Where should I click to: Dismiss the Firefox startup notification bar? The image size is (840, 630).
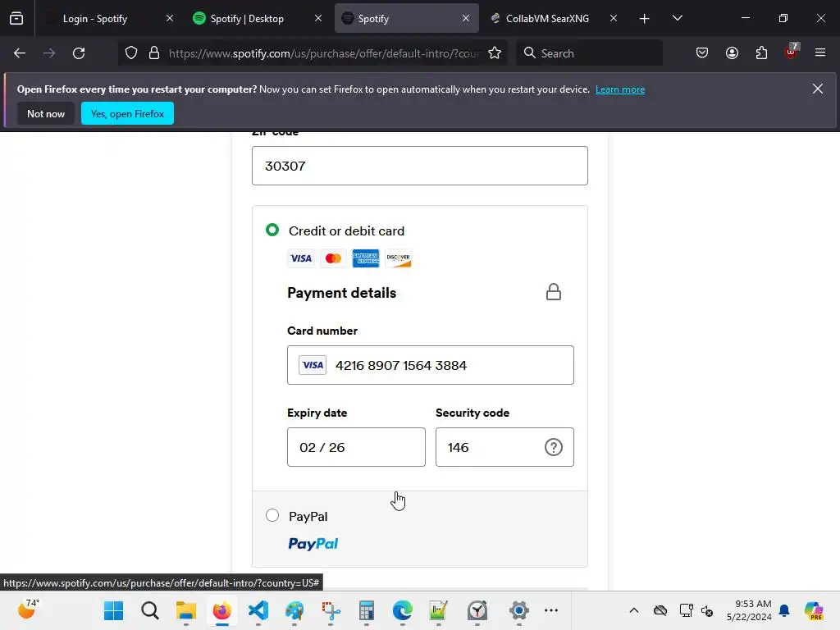(818, 89)
